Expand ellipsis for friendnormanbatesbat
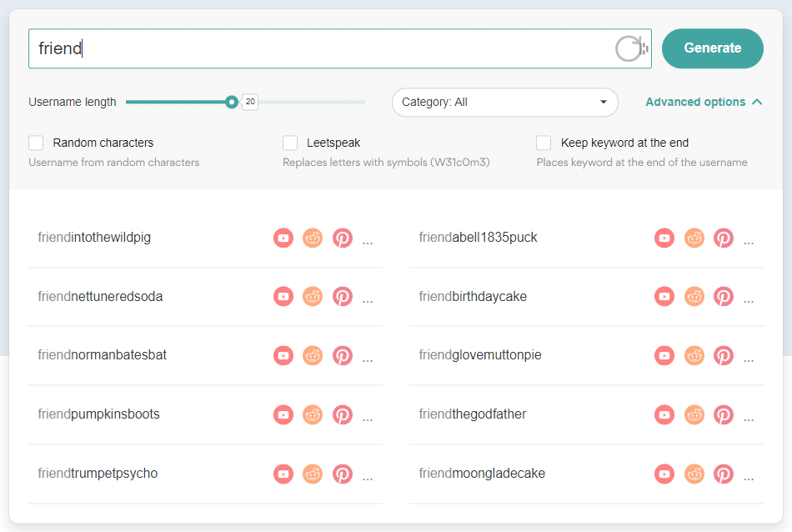 [368, 361]
